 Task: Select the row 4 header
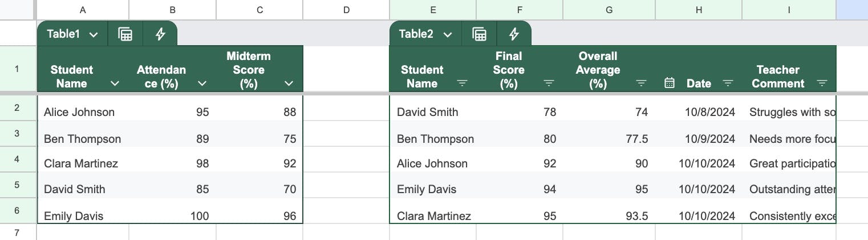[x=17, y=159]
